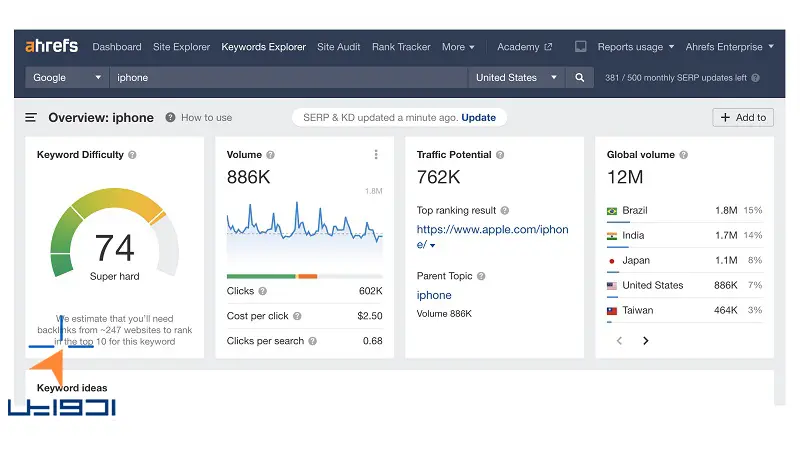
Task: Click the keyword search input field
Action: (x=288, y=77)
